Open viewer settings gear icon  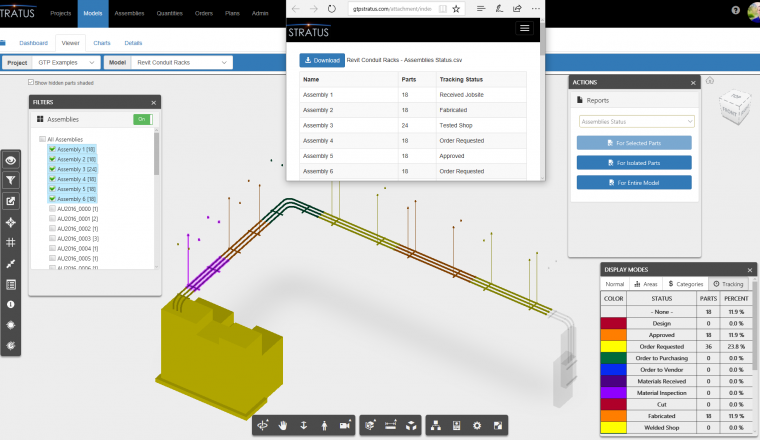coord(477,425)
